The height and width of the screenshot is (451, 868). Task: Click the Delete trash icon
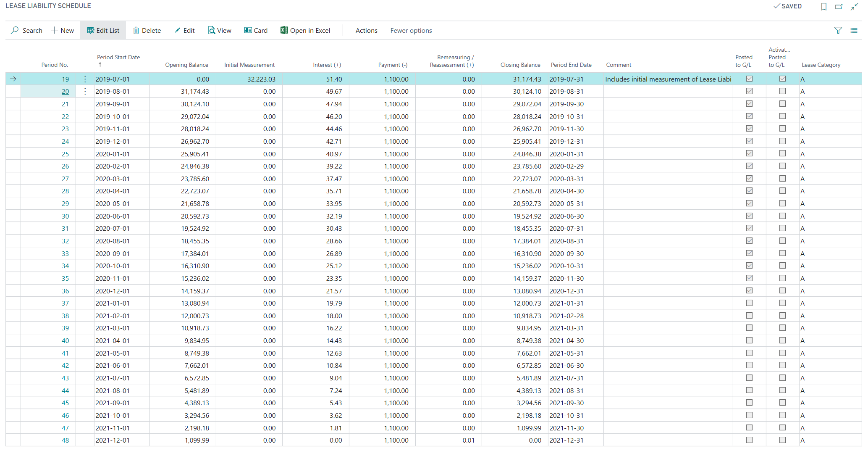(136, 30)
